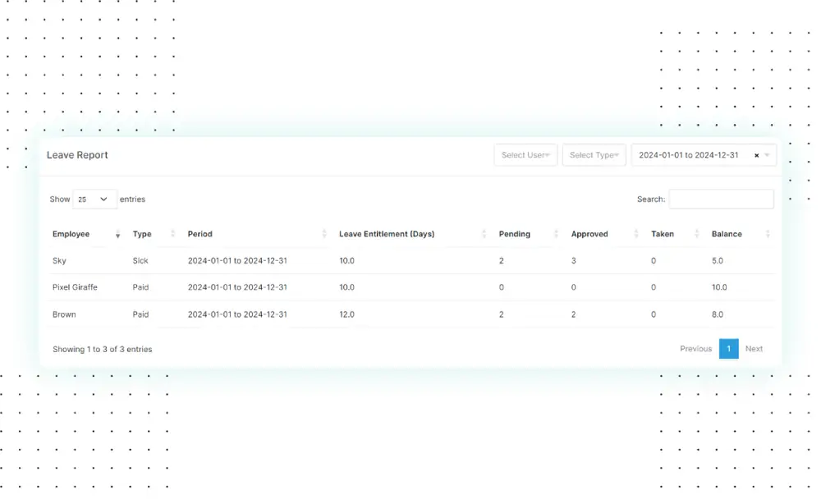821x504 pixels.
Task: Click inside the Search input field
Action: tap(721, 199)
